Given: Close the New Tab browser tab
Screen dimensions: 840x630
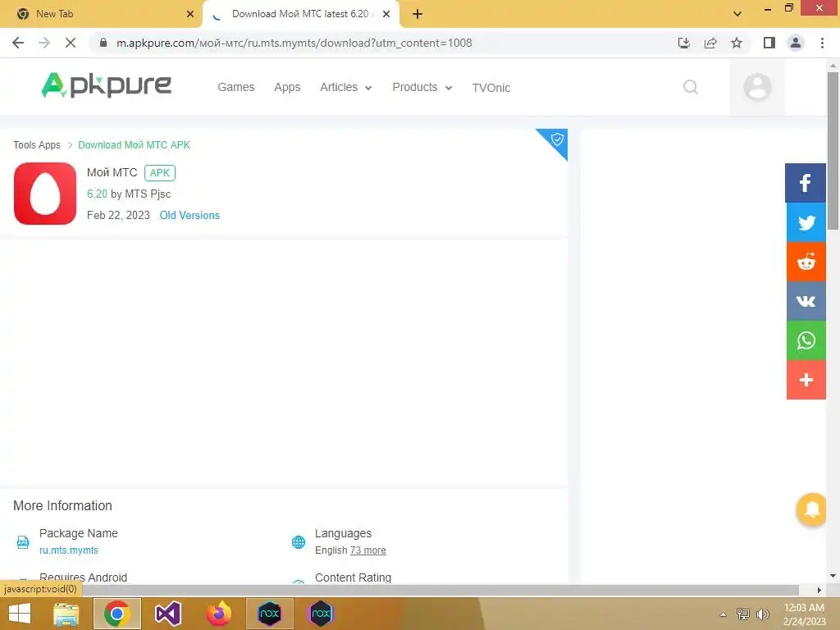Looking at the screenshot, I should 190,14.
